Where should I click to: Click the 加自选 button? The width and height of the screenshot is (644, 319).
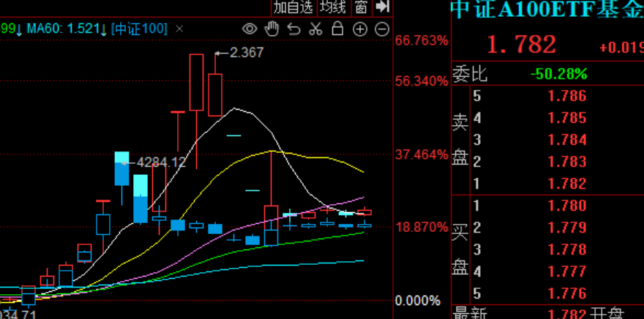[x=293, y=7]
